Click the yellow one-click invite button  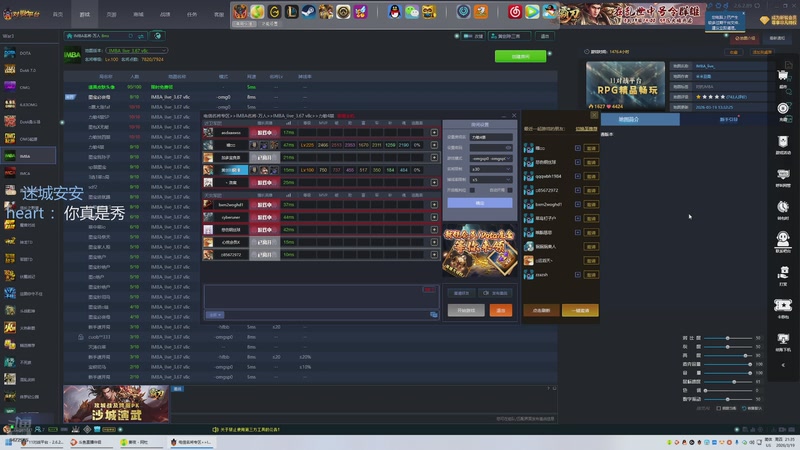(x=580, y=310)
